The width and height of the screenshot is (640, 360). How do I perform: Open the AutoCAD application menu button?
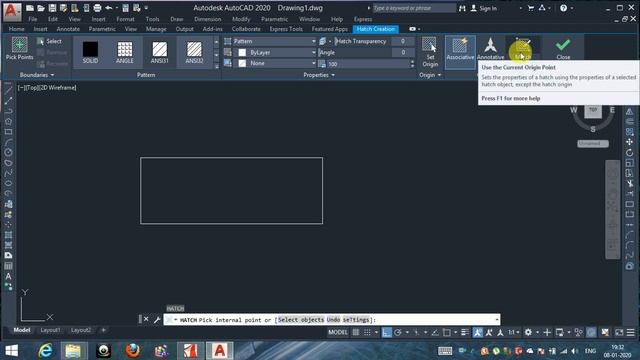coord(11,11)
